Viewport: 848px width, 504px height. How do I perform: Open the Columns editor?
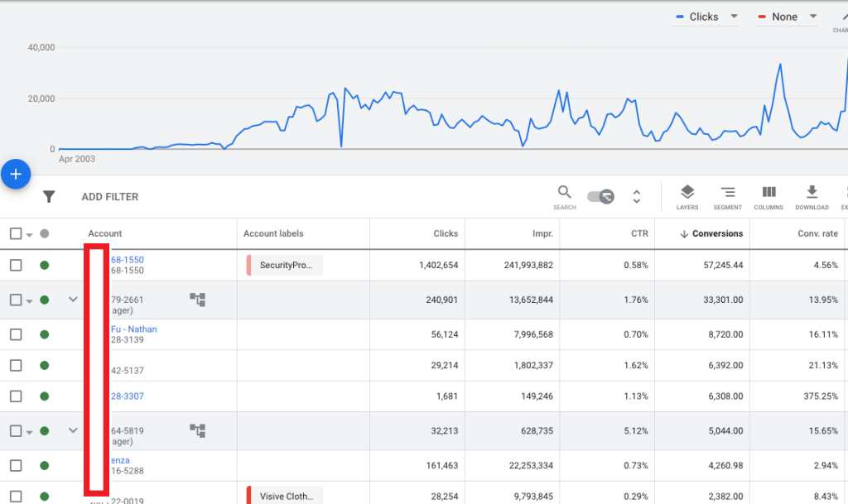pos(768,193)
